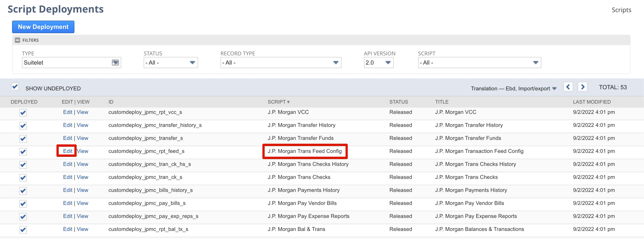Edit the customdeploy_jpmc_bills_history_s deployment
This screenshot has width=644, height=239.
(x=67, y=190)
